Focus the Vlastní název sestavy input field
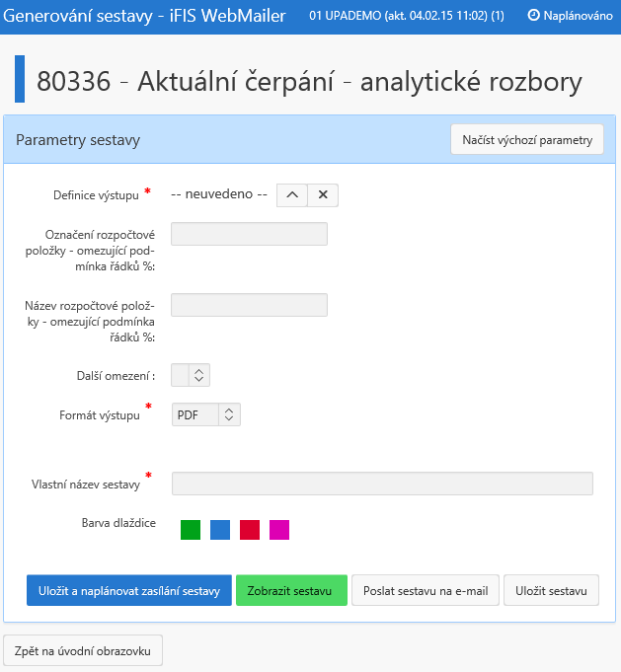 pyautogui.click(x=382, y=484)
